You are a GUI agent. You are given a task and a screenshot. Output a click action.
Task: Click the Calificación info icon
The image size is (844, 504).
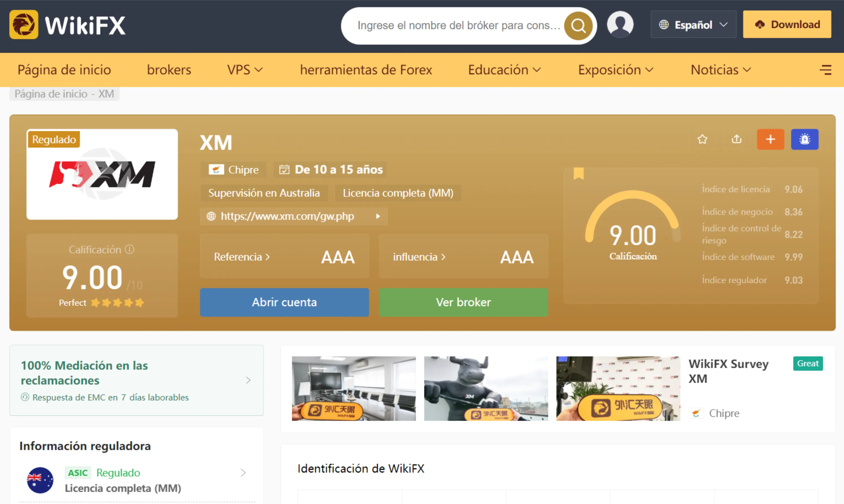(129, 250)
